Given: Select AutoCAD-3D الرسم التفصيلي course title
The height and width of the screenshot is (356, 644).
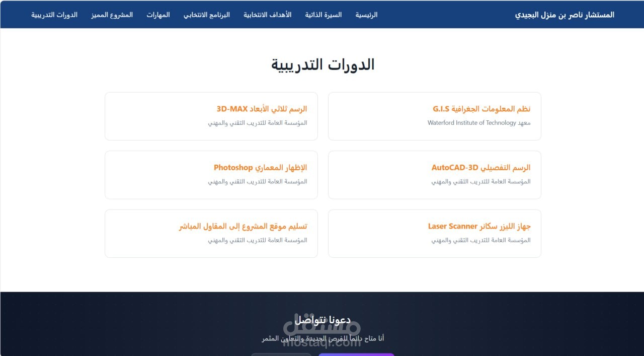Looking at the screenshot, I should tap(481, 168).
